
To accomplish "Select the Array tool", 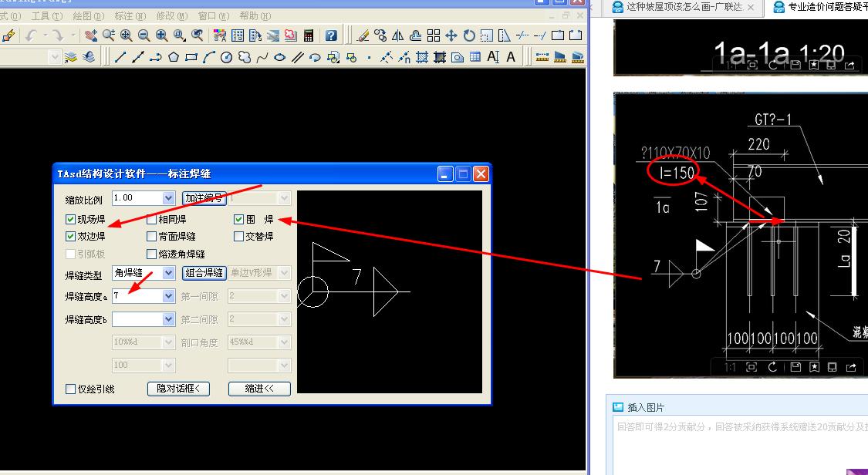I will pos(434,35).
